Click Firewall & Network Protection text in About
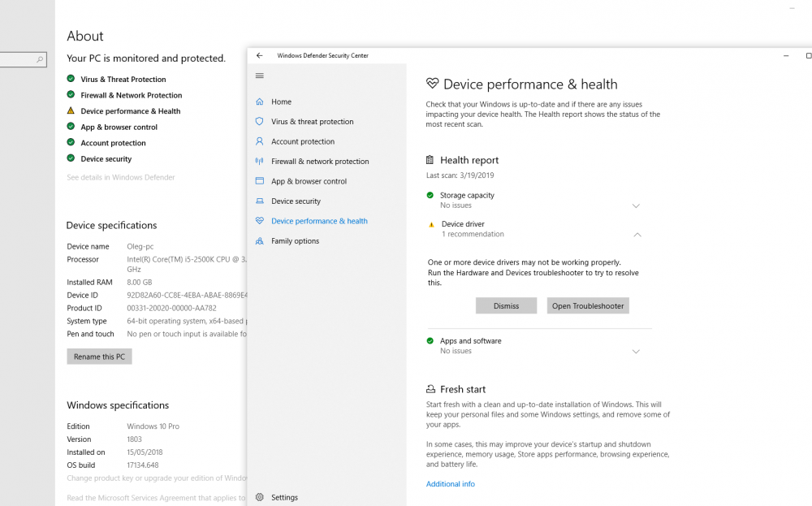The image size is (812, 506). pyautogui.click(x=132, y=95)
